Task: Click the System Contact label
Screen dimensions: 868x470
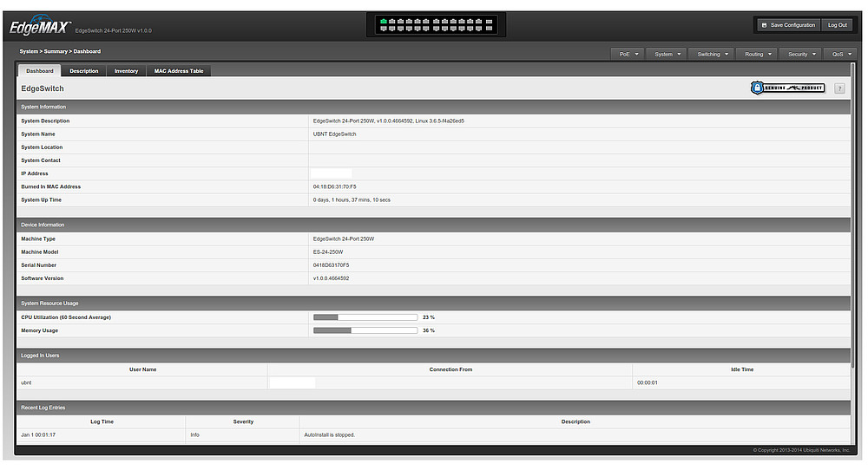Action: click(41, 160)
